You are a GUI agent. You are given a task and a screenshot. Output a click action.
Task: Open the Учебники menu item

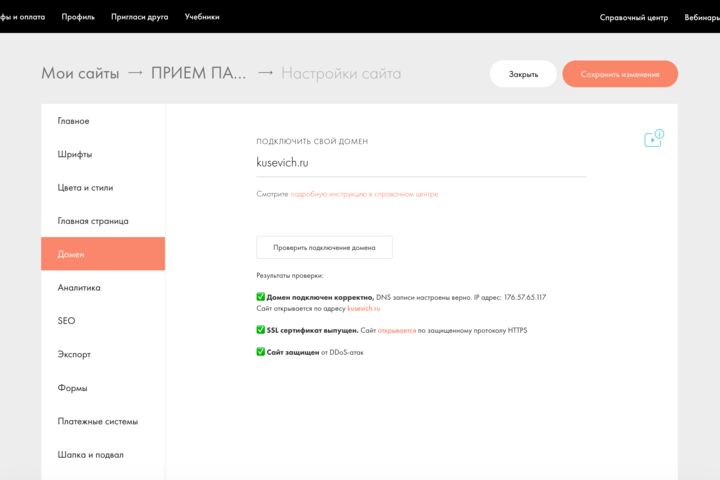[202, 17]
